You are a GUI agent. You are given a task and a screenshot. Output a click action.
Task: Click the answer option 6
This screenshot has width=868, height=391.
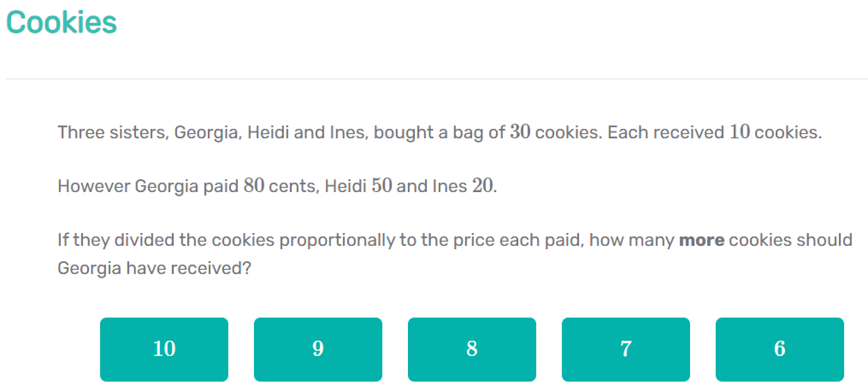779,349
